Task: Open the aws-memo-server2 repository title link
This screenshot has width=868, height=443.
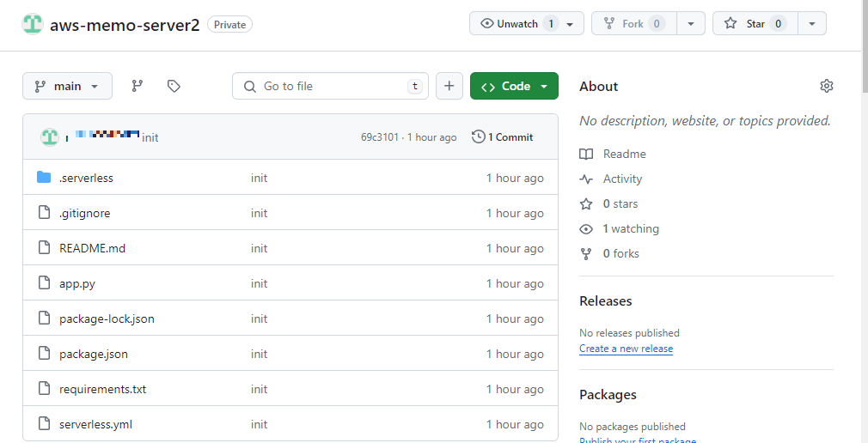Action: tap(125, 25)
